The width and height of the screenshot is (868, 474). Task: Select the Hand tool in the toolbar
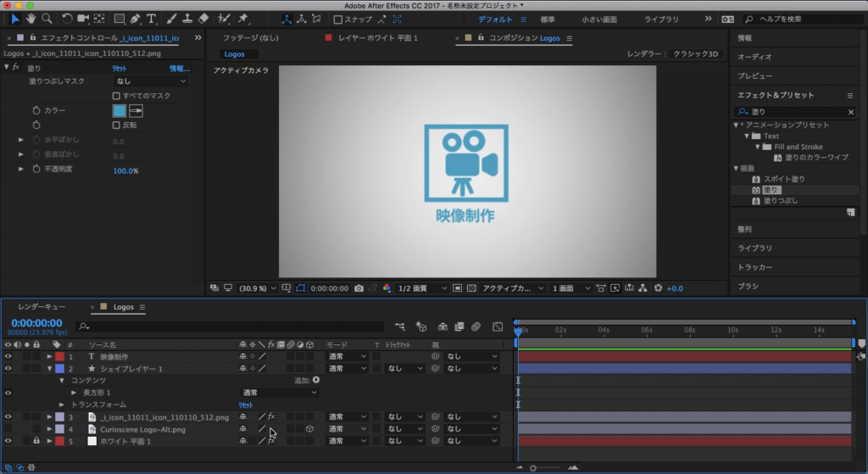(31, 19)
